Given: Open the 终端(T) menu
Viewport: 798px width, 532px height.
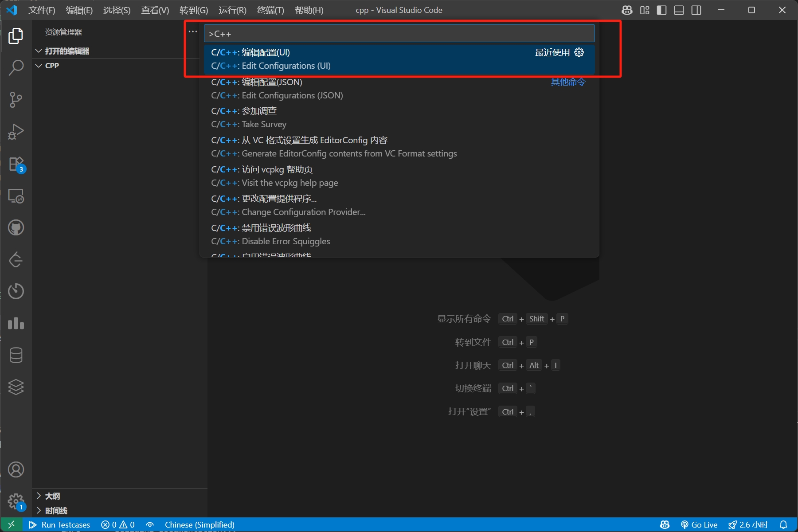Looking at the screenshot, I should pos(270,10).
